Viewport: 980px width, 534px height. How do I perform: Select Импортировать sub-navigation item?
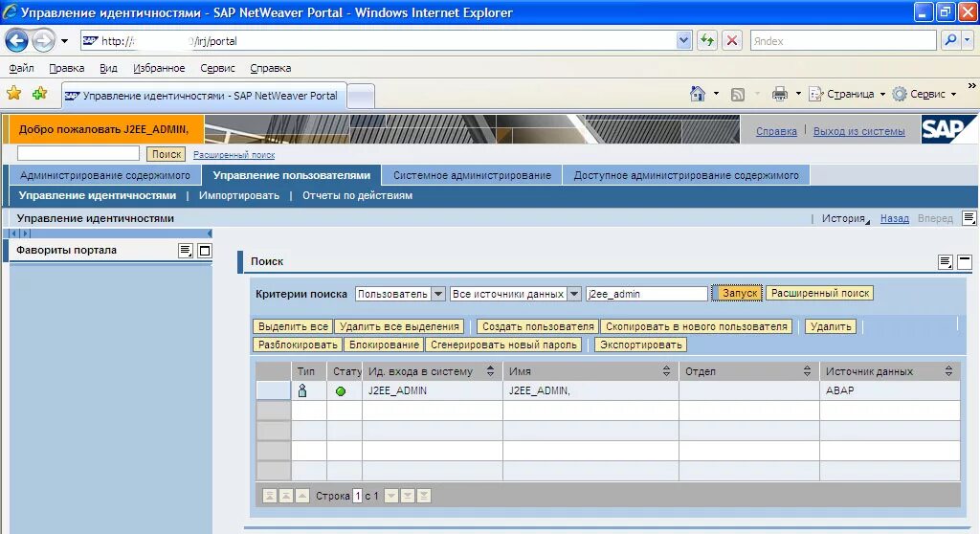pos(238,196)
